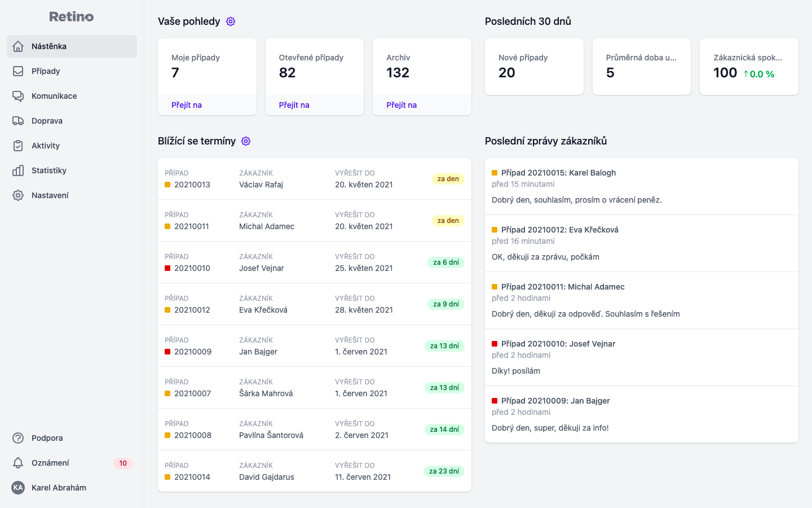Viewport: 812px width, 508px height.
Task: Open case 20210013 Václav Rafaj row
Action: 314,179
